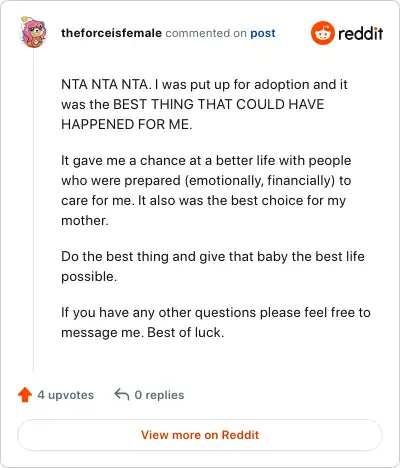
Task: Click the orange upvote arrow icon
Action: (25, 395)
